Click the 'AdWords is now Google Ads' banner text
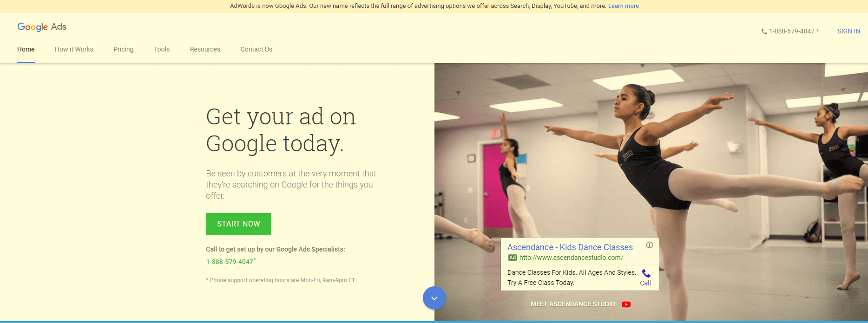Screen dimensions: 868x323 (418, 6)
